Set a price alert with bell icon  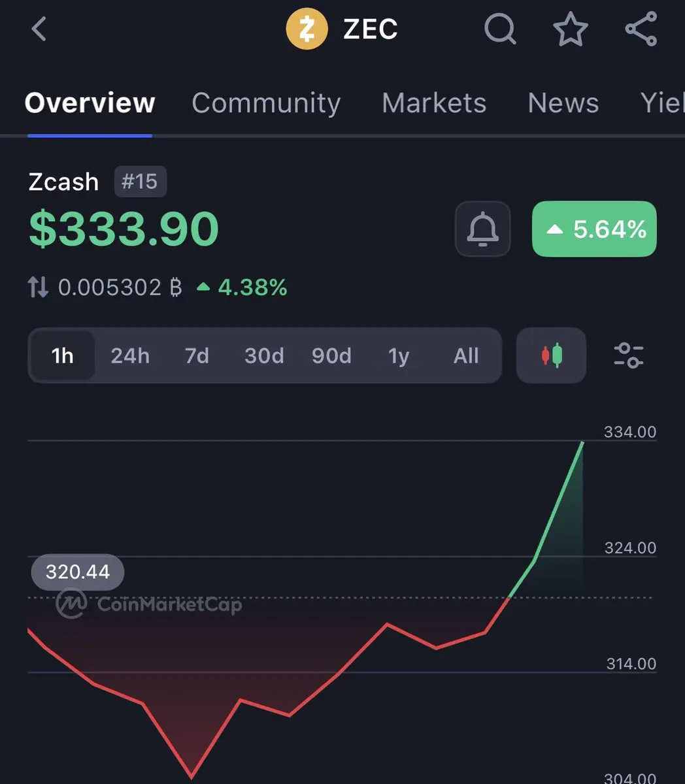pyautogui.click(x=482, y=229)
